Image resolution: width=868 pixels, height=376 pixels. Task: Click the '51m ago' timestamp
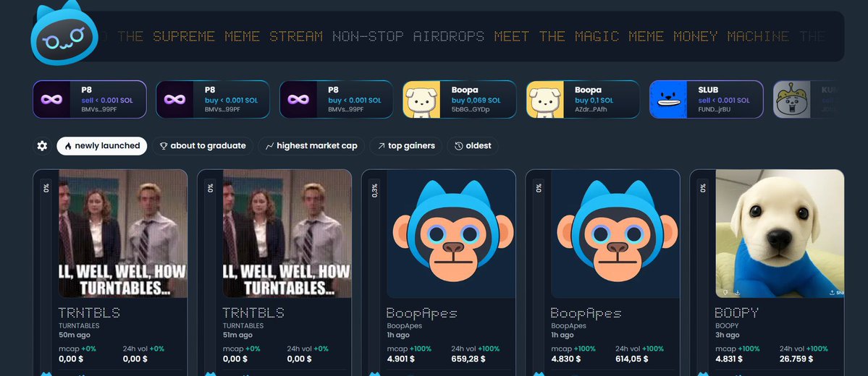coord(237,335)
